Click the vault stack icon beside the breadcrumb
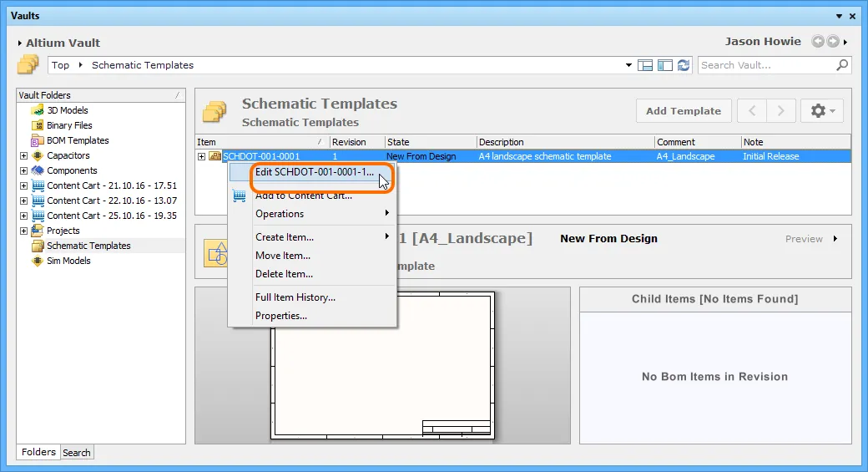This screenshot has height=472, width=868. (x=28, y=64)
